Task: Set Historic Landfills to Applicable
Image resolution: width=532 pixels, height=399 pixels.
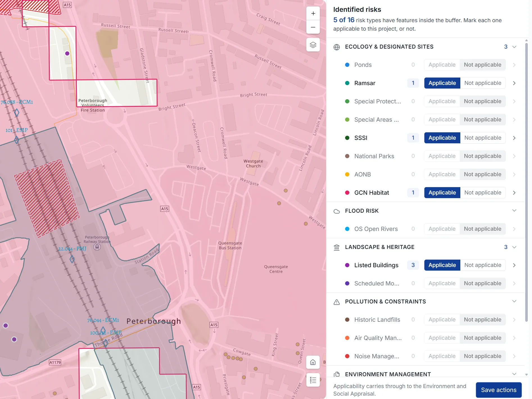Action: [x=442, y=319]
